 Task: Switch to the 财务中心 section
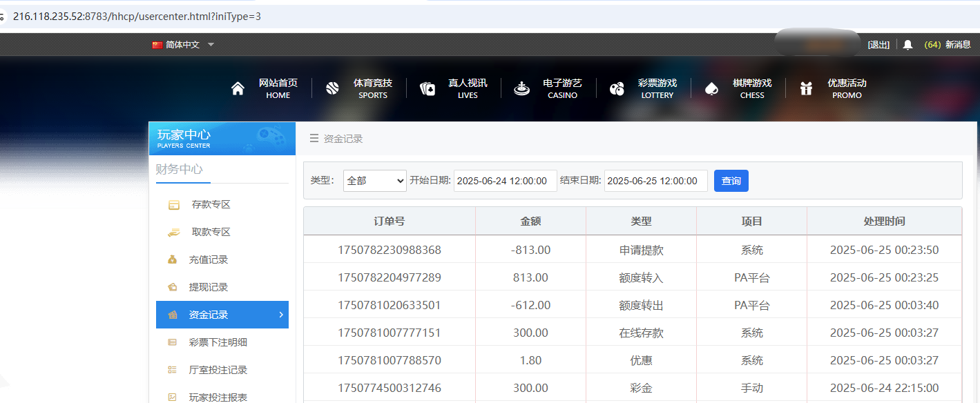[182, 169]
